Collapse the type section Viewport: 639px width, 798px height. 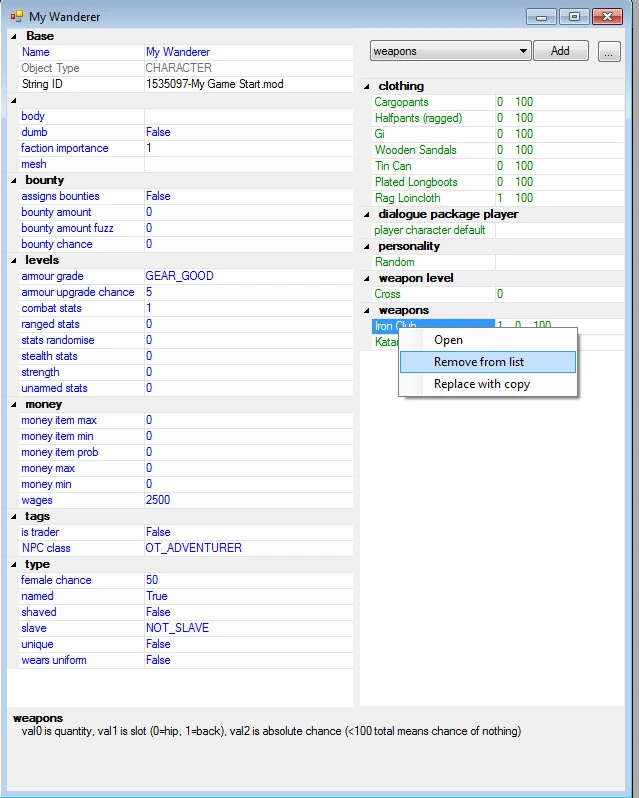click(x=14, y=565)
